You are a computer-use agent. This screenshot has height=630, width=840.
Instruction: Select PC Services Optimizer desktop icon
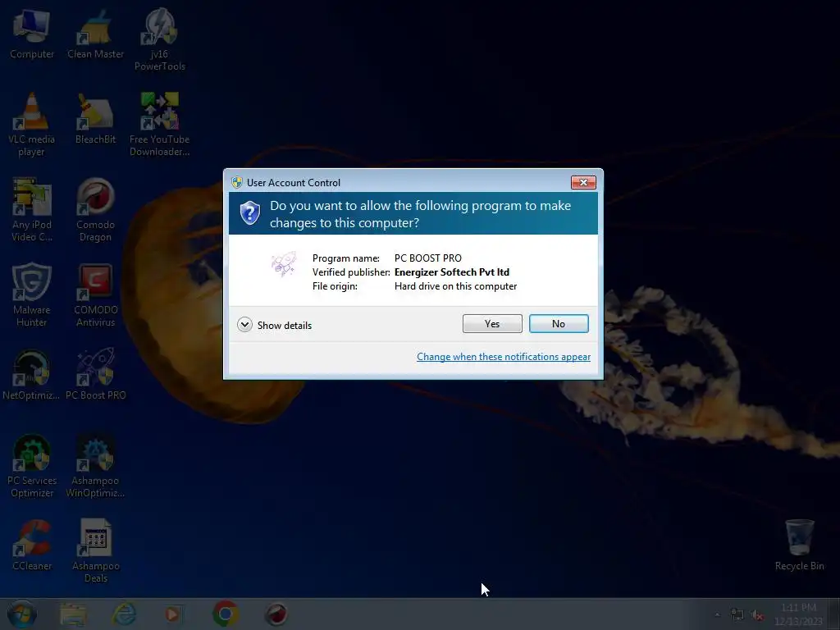click(x=32, y=466)
